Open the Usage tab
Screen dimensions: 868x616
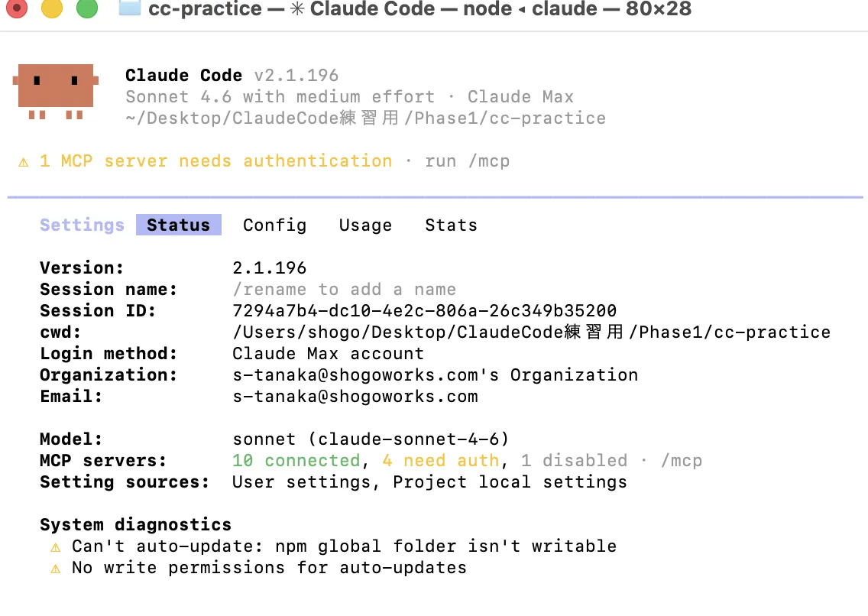(365, 225)
